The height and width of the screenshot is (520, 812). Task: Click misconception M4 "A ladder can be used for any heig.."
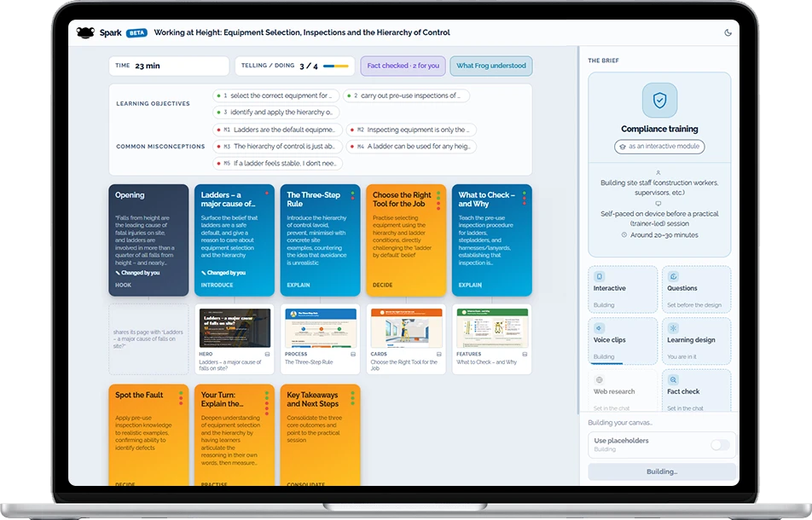tap(411, 147)
